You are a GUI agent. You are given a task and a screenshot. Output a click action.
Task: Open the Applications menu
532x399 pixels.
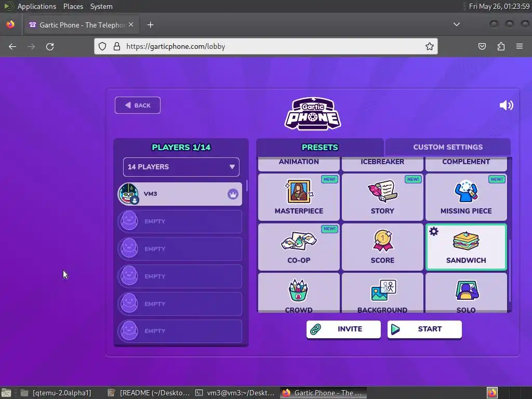coord(37,6)
